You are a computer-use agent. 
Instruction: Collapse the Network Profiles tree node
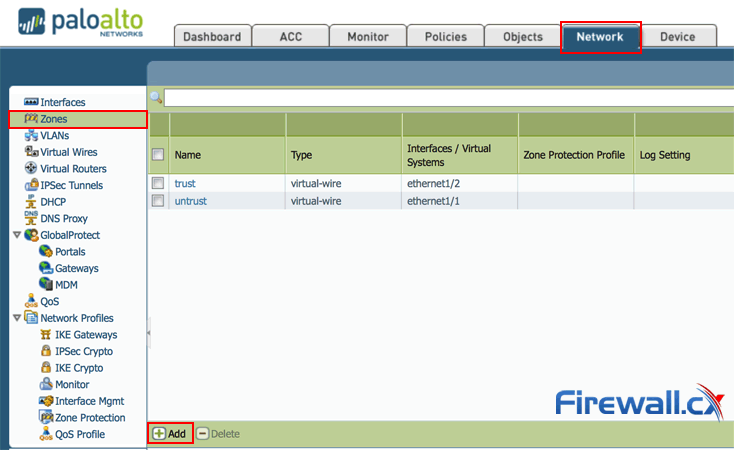(x=17, y=317)
